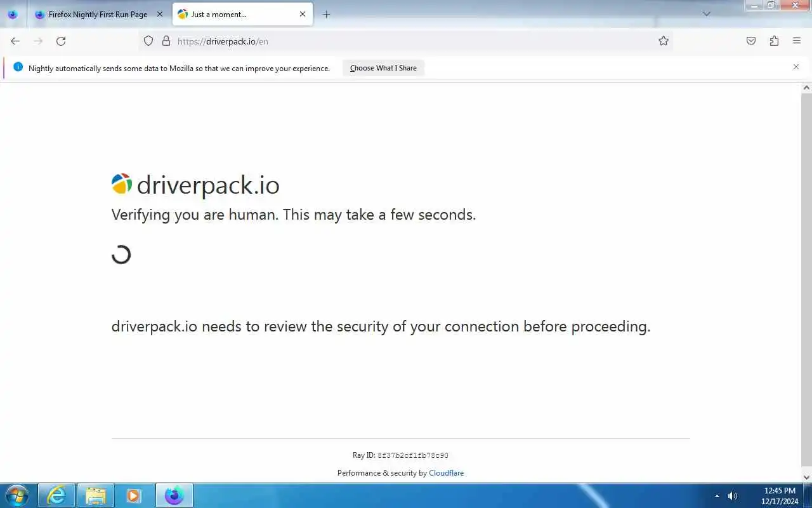Close the Firefox window
The width and height of the screenshot is (812, 508).
click(x=794, y=5)
